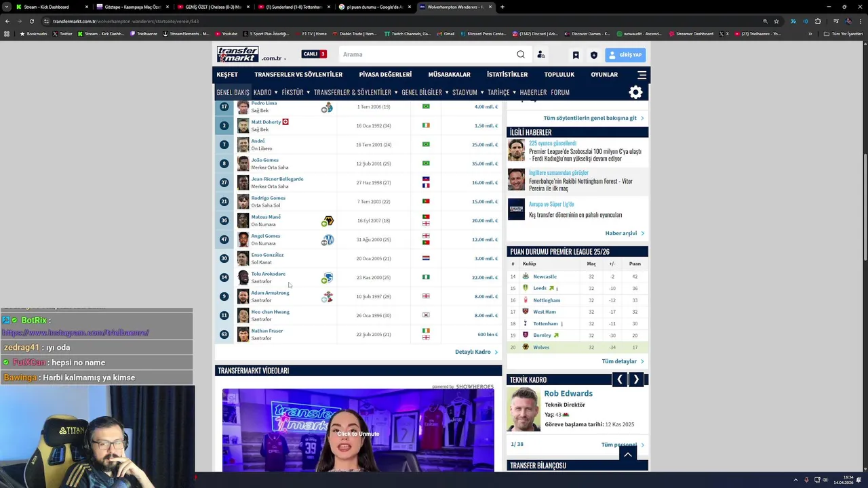Go back with browser back arrow

click(7, 21)
